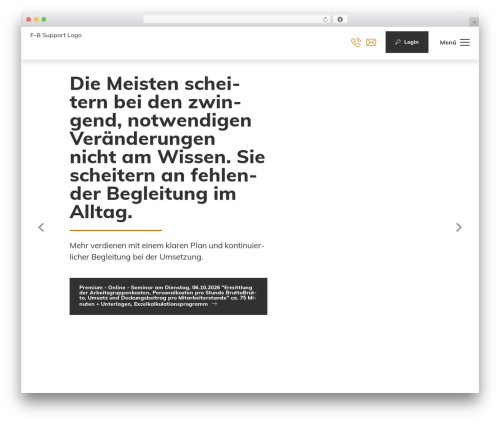Open the Menü hamburger menu
This screenshot has height=423, width=500.
point(455,42)
